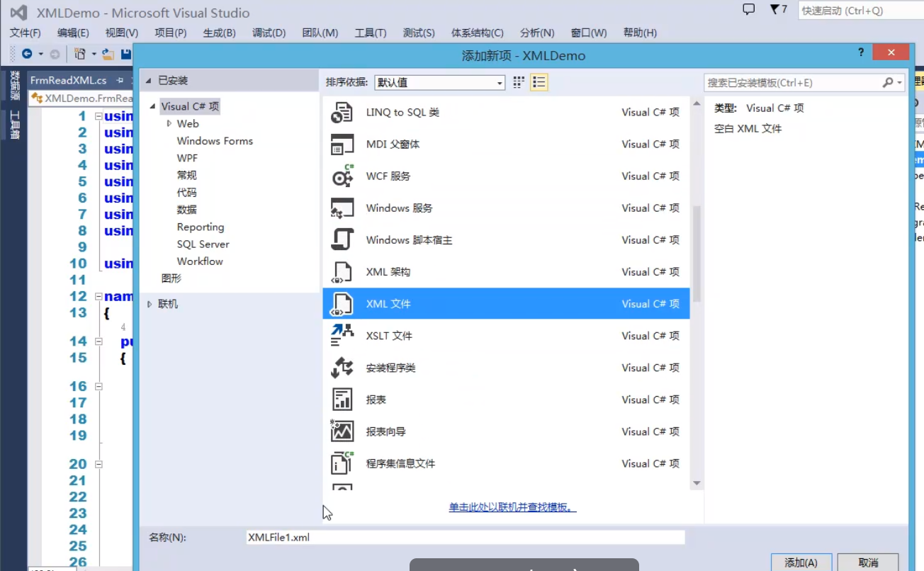Expand the 联机 section
Image resolution: width=924 pixels, height=571 pixels.
tap(149, 304)
